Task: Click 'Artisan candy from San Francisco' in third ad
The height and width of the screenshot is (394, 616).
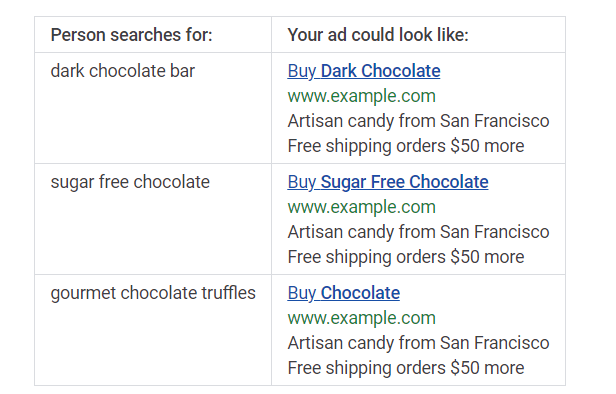Action: 418,343
